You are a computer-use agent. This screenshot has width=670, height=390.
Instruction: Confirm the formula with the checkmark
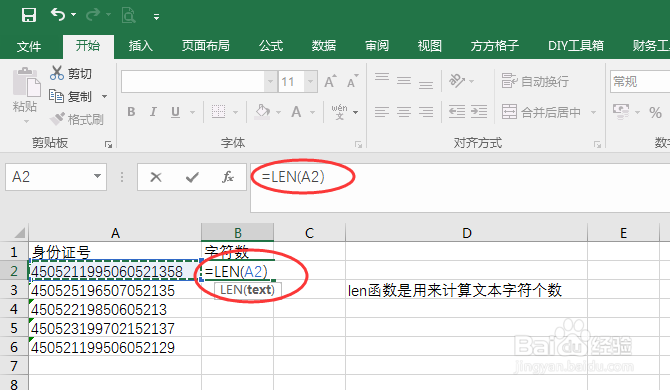192,177
